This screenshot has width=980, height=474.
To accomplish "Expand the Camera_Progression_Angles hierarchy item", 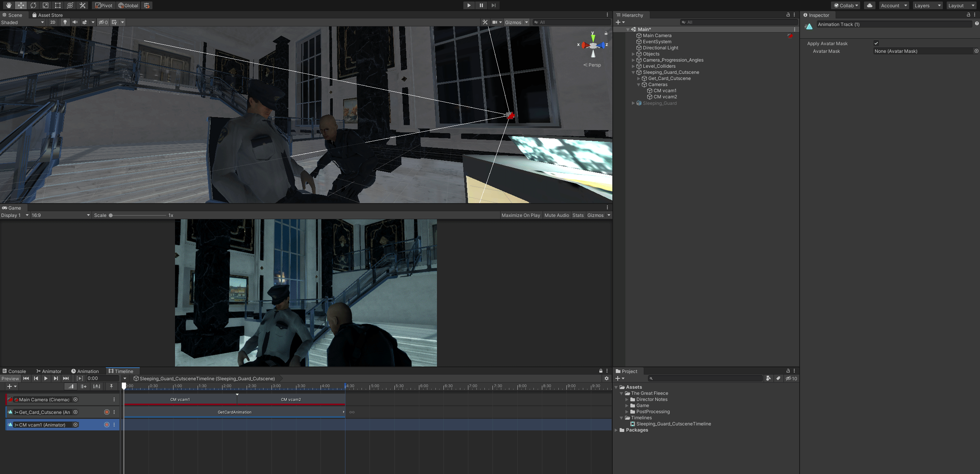I will click(x=633, y=60).
